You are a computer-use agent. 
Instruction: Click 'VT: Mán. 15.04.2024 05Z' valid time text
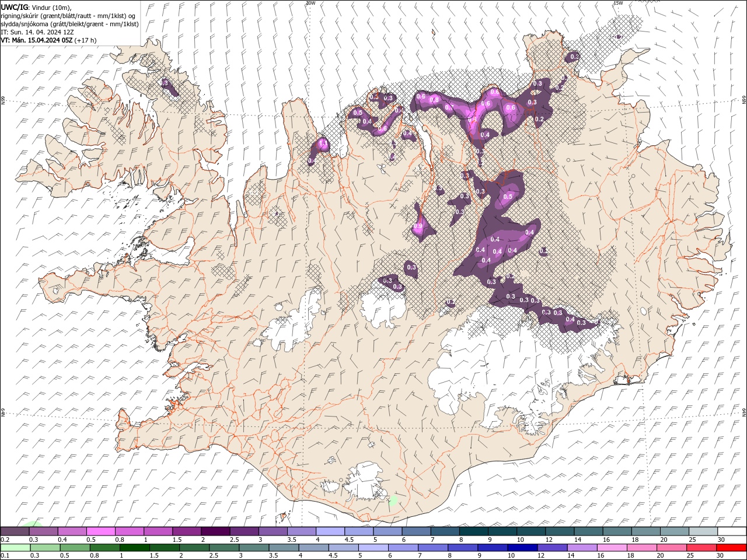[x=37, y=40]
